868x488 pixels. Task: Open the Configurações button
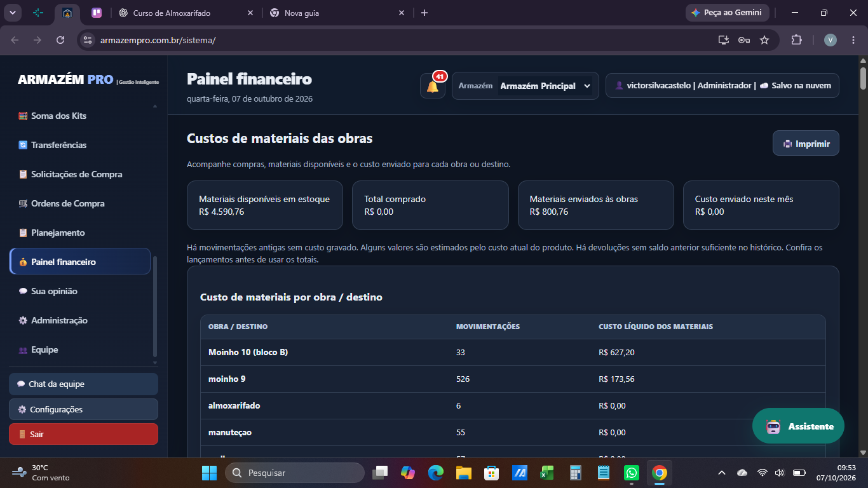83,409
